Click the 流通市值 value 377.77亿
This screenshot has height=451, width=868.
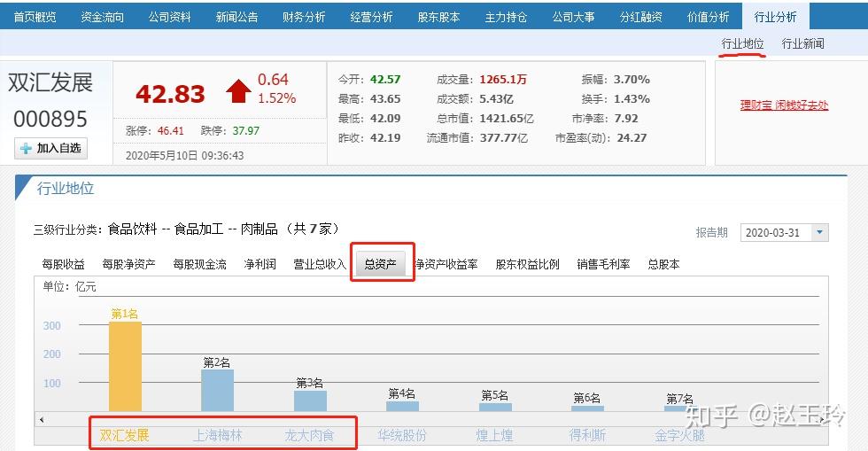(504, 138)
